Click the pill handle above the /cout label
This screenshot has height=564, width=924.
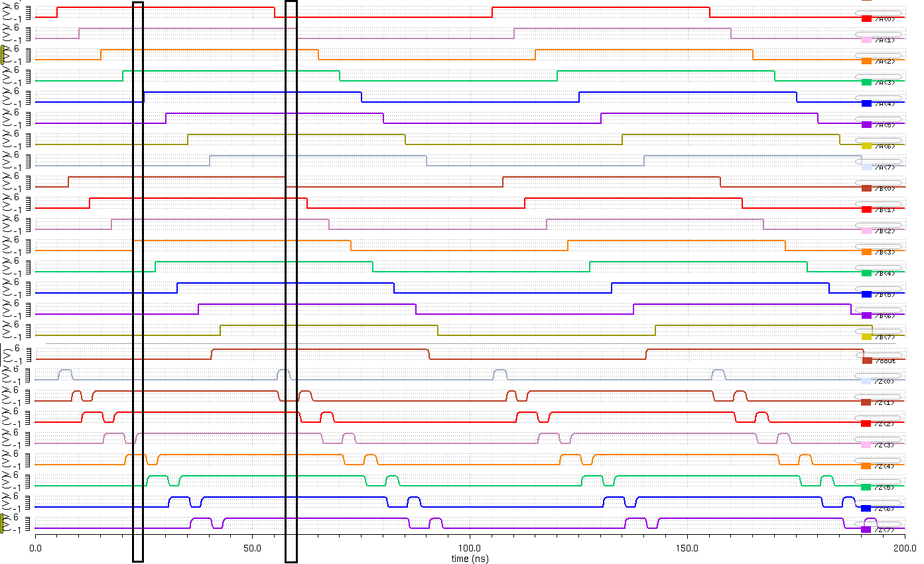click(878, 354)
